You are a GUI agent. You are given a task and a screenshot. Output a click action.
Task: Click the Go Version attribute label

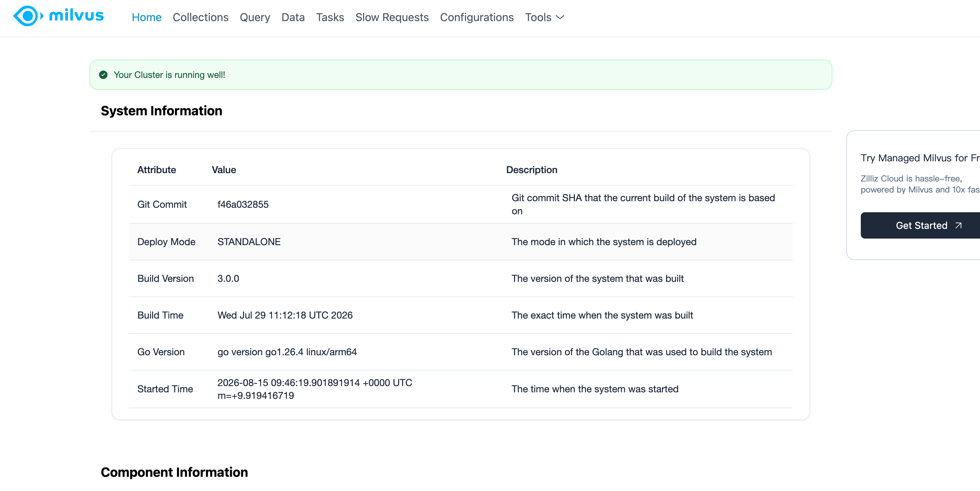(161, 352)
